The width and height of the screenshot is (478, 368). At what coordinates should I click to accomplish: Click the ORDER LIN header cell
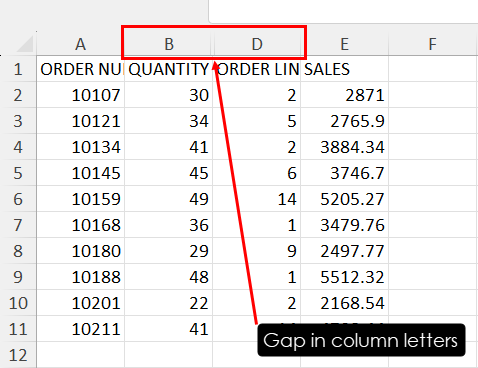257,69
